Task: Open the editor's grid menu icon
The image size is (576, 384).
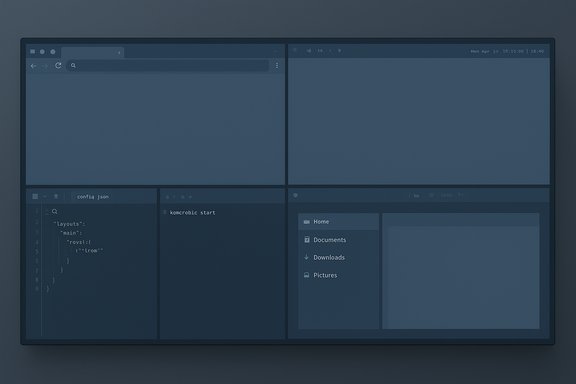Action: tap(35, 197)
